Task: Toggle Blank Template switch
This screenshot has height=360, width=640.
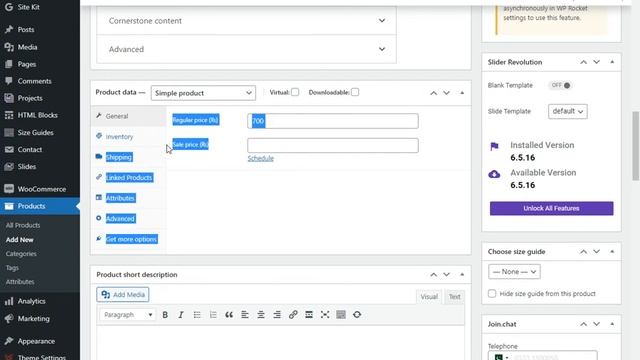Action: 561,85
